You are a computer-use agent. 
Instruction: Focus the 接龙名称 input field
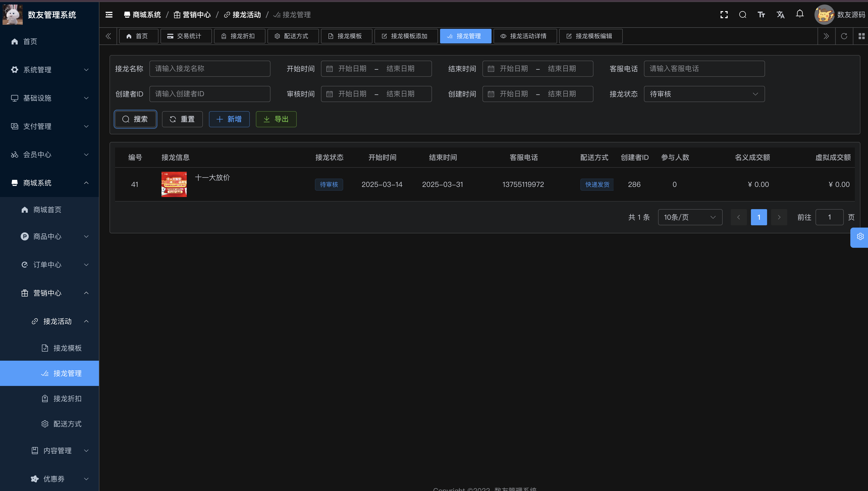tap(210, 69)
